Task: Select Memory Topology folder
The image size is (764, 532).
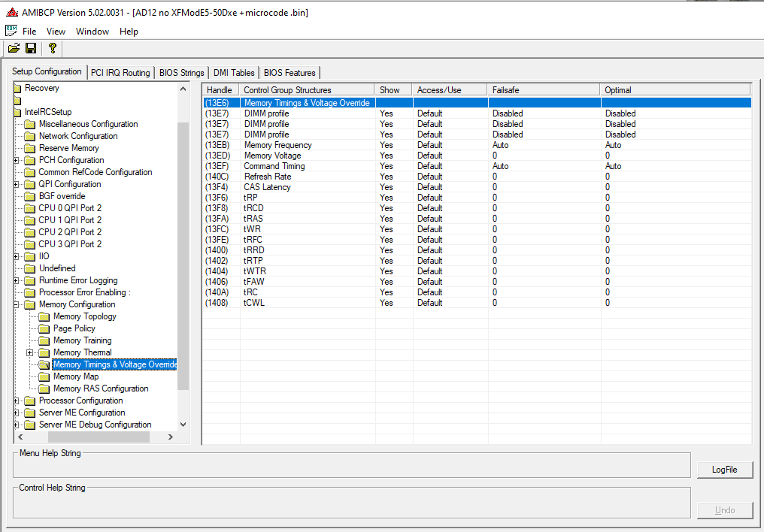Action: tap(85, 316)
